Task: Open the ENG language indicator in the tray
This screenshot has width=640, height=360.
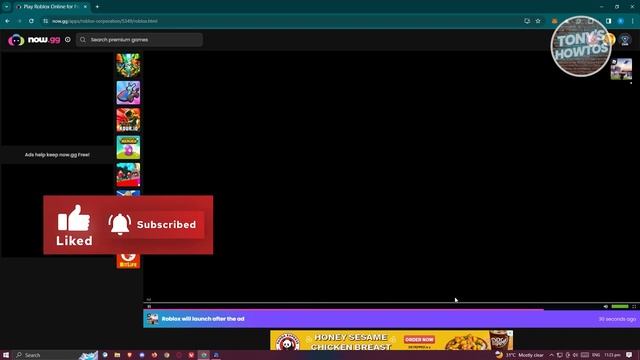Action: pyautogui.click(x=596, y=355)
